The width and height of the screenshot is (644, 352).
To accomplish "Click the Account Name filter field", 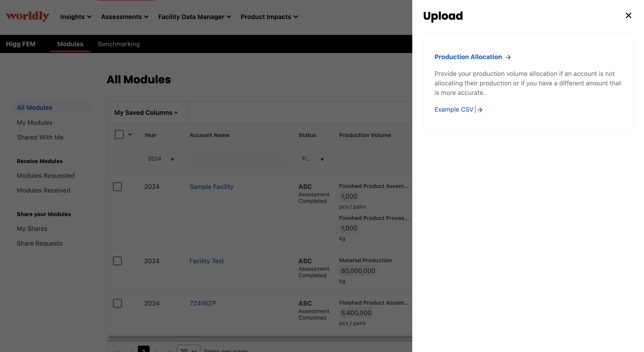I will click(238, 160).
